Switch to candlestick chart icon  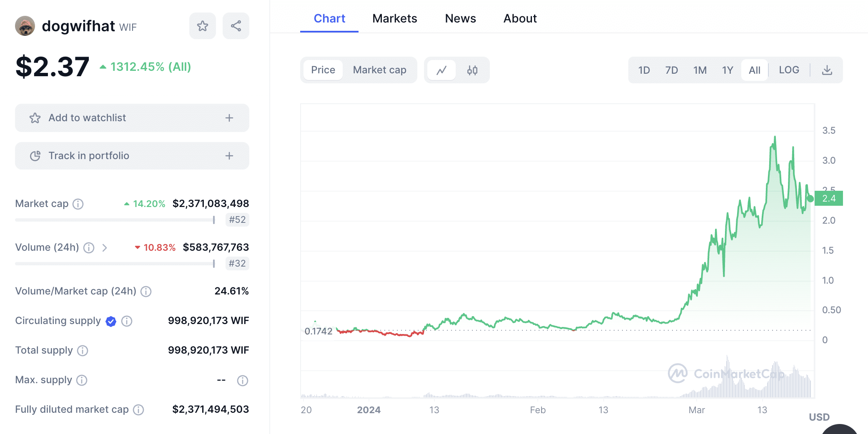[x=472, y=70]
